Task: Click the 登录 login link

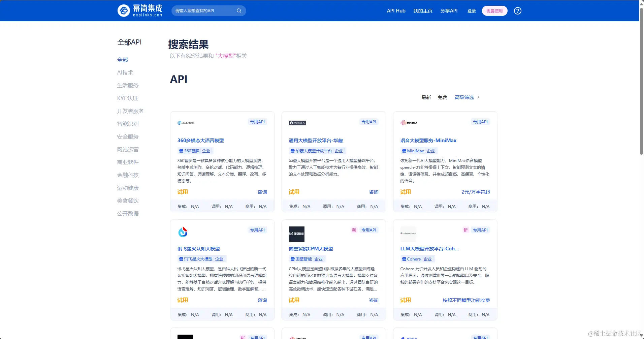Action: click(x=472, y=11)
